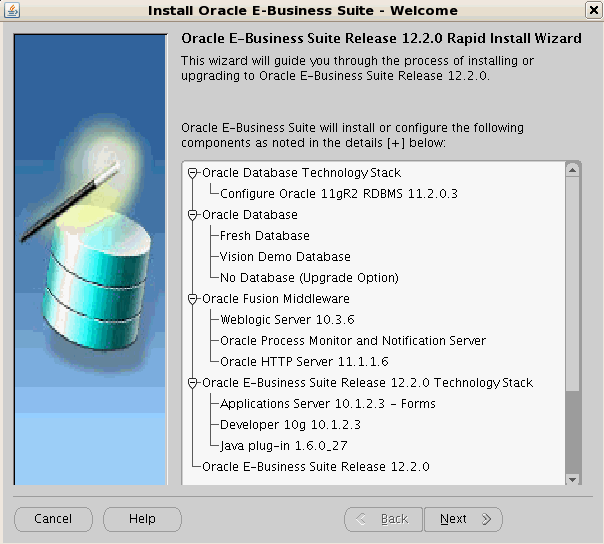604x544 pixels.
Task: Select Weblogic Server 10.3.6 entry
Action: (x=287, y=320)
